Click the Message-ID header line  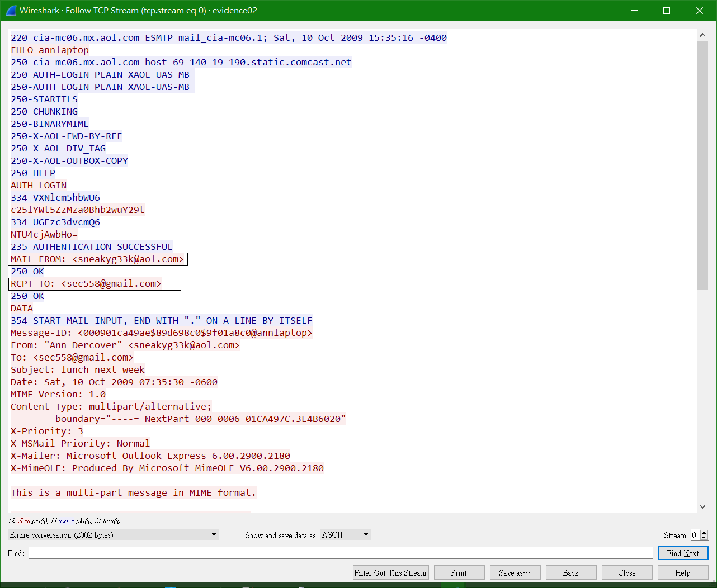(x=162, y=333)
